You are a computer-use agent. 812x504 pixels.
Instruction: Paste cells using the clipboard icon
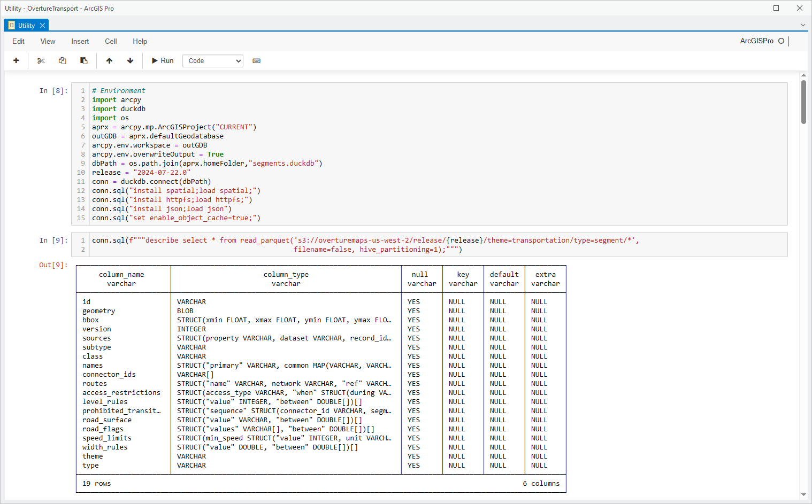[x=84, y=61]
